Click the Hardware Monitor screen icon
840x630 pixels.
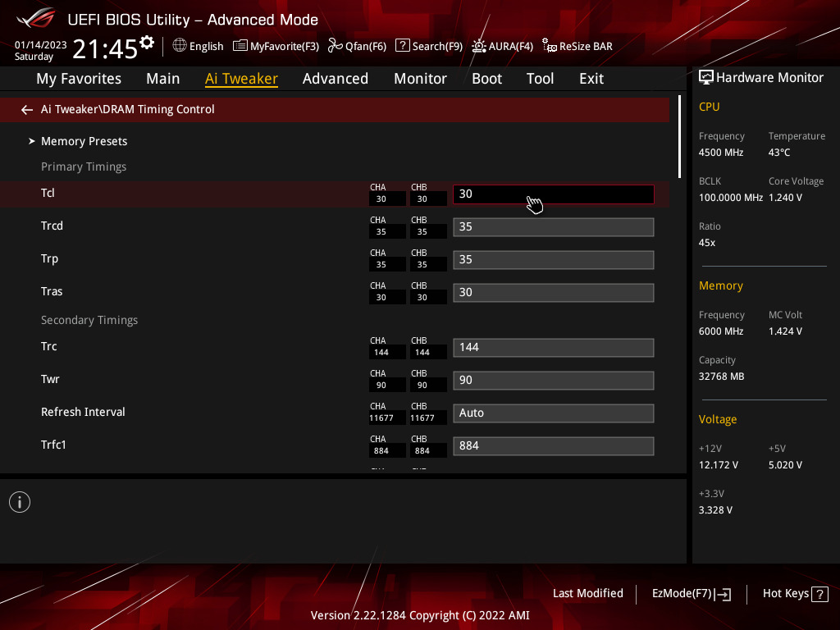click(x=706, y=78)
